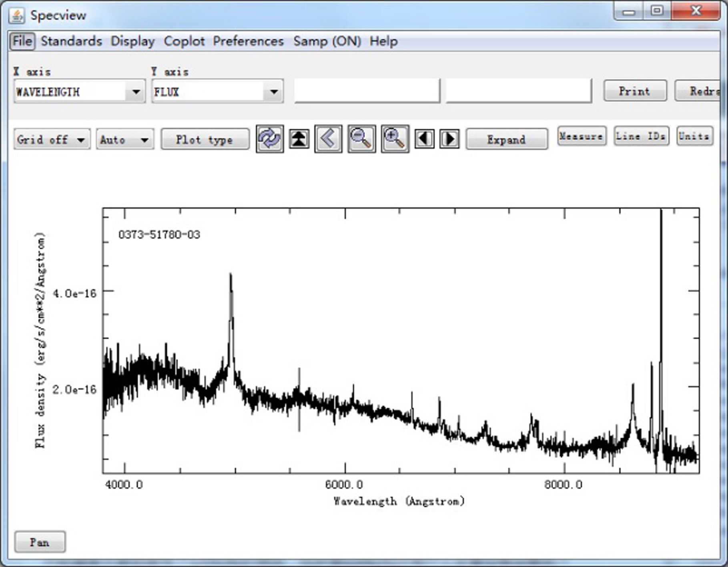Screen dimensions: 728x567
Task: Toggle the Pan button
Action: pyautogui.click(x=40, y=542)
